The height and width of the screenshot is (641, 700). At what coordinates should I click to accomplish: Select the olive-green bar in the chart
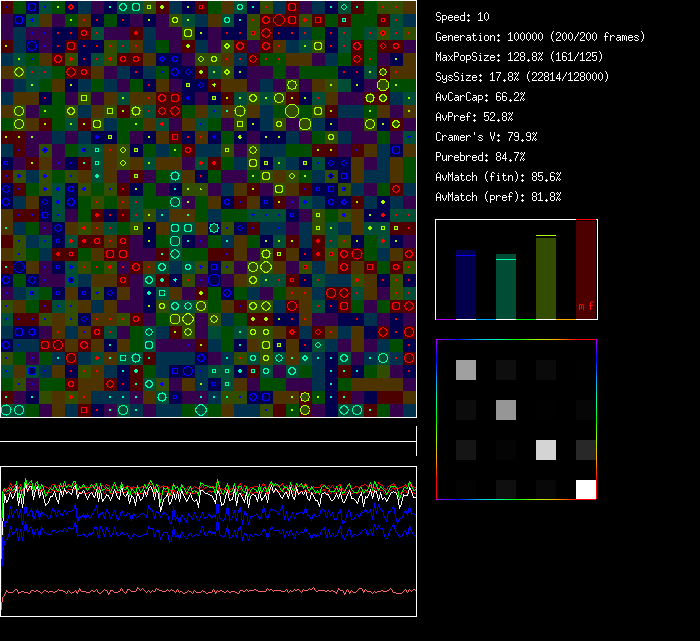[546, 278]
